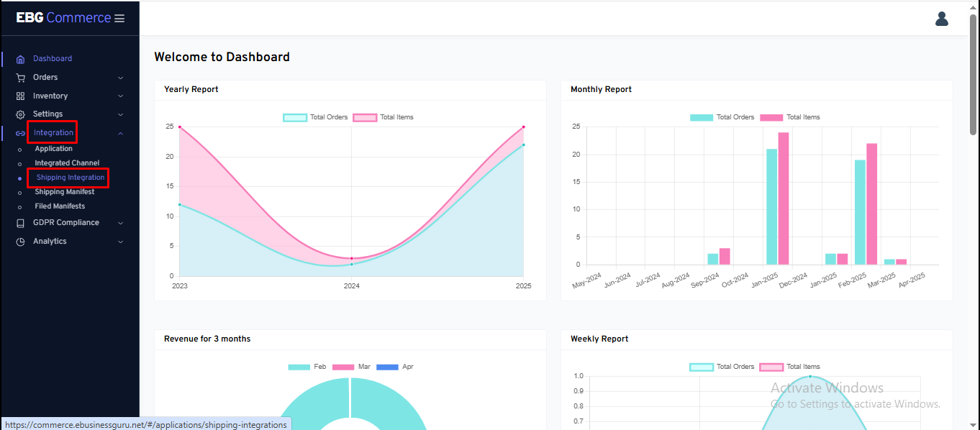Click the Analytics pie chart icon
Viewport: 980px width, 430px height.
click(x=20, y=242)
